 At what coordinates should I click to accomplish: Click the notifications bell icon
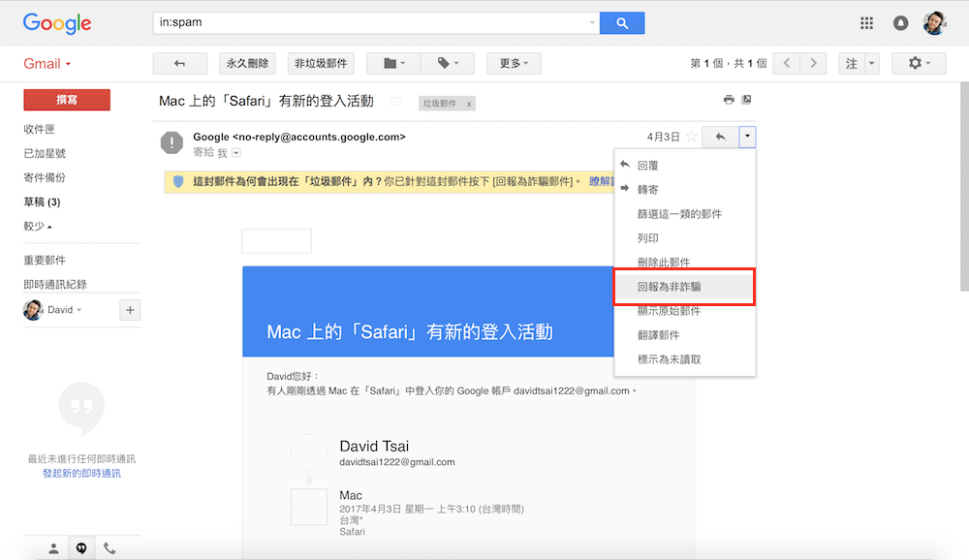click(x=901, y=23)
